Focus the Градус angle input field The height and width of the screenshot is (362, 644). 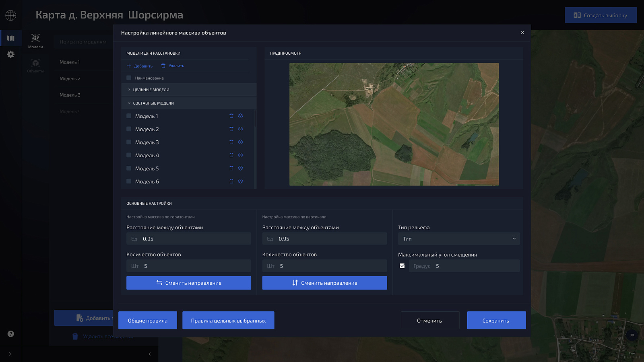coord(464,266)
